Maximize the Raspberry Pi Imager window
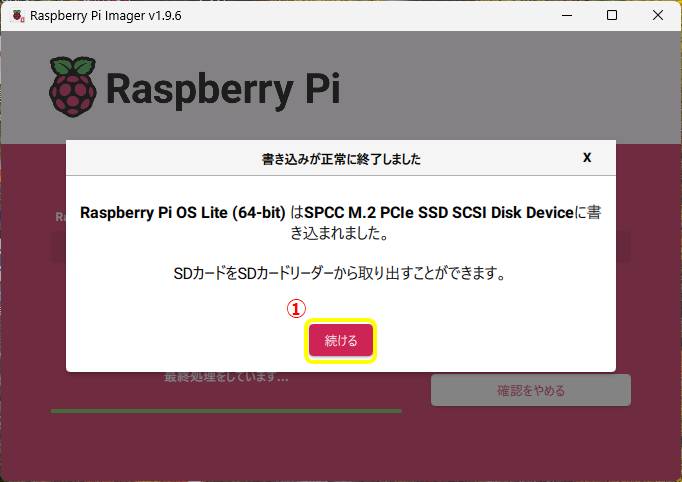The width and height of the screenshot is (682, 482). [612, 15]
